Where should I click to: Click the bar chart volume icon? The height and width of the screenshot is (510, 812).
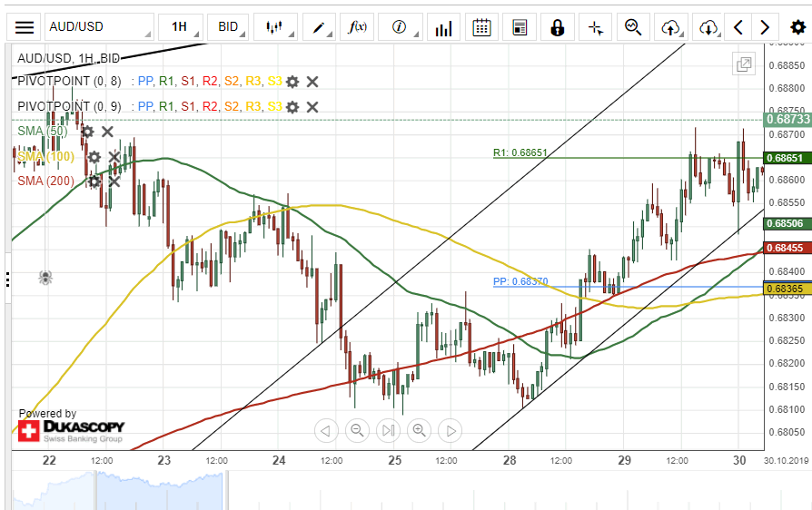(443, 27)
